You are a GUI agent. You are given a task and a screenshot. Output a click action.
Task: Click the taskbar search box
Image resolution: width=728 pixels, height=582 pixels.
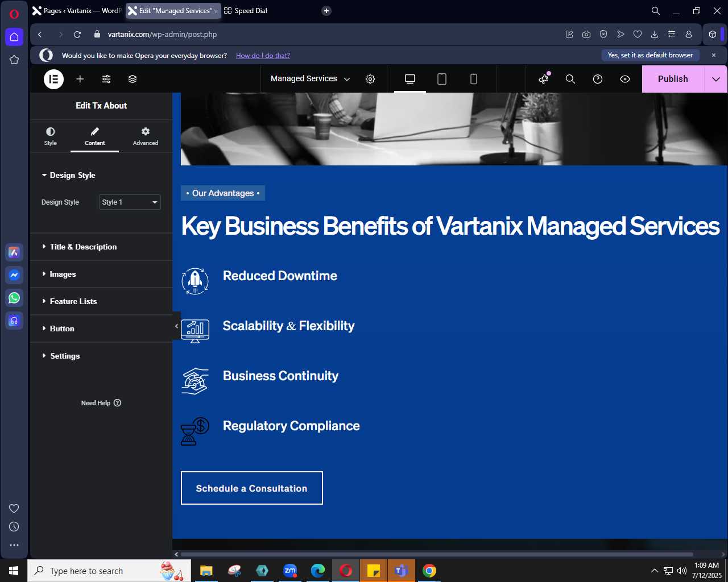109,571
